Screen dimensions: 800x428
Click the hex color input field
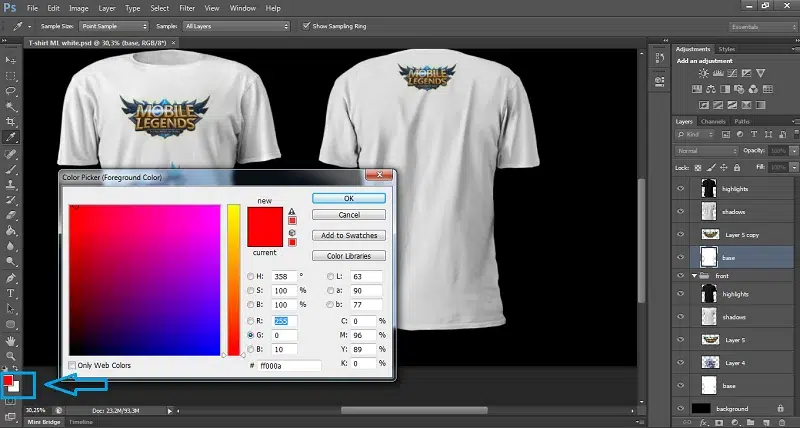point(289,366)
